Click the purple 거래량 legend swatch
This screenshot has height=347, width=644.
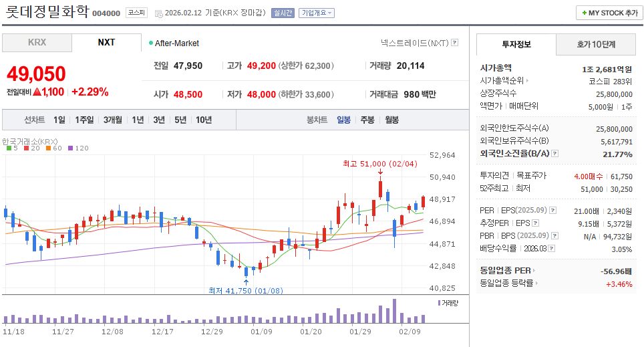[x=439, y=303]
